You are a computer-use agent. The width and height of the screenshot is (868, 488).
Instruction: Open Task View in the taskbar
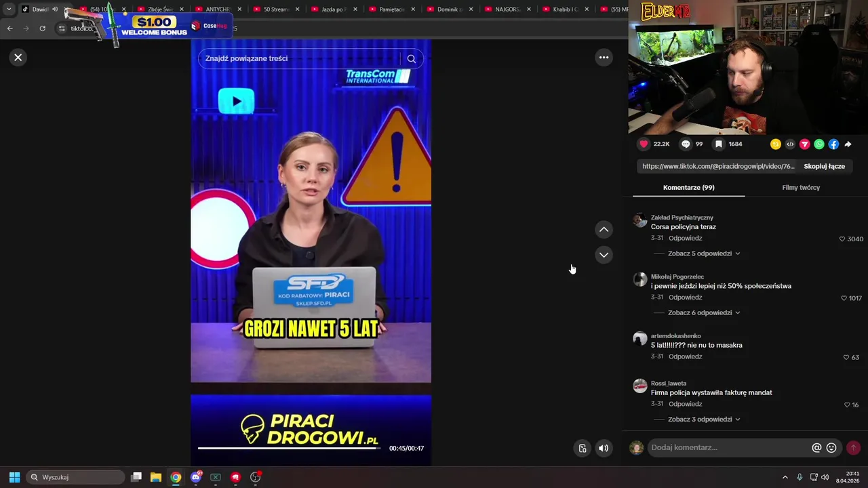pyautogui.click(x=136, y=477)
